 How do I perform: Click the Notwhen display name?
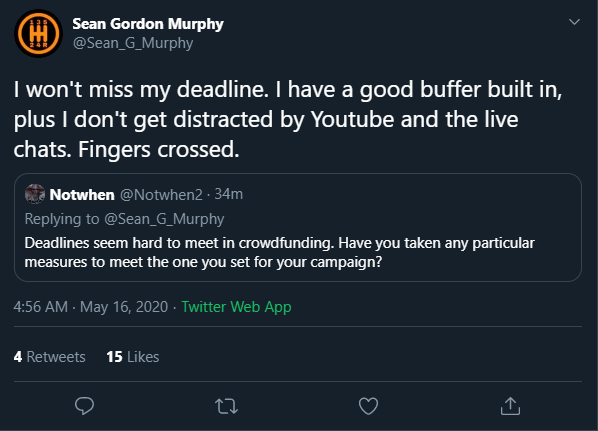pos(82,195)
